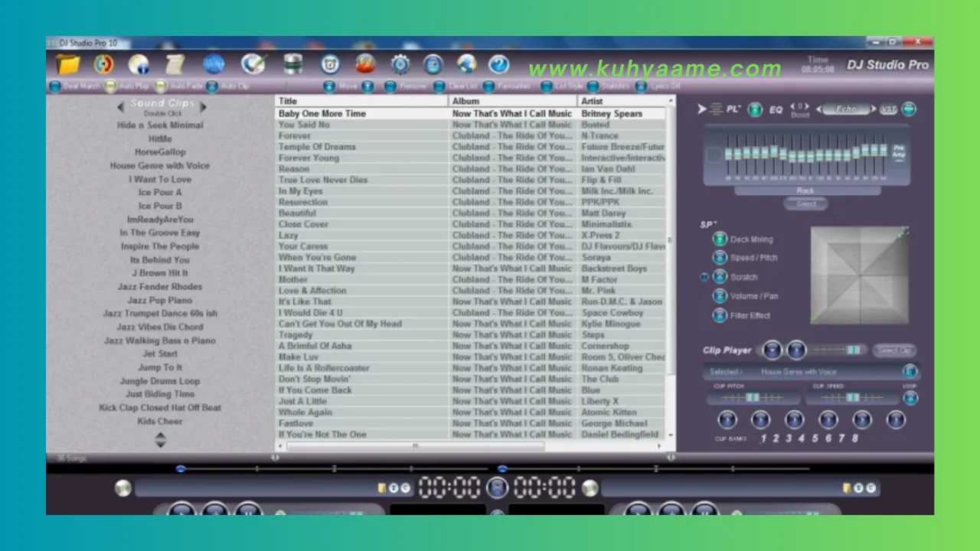Select the Jazz Fender Rhodes sound clip
980x551 pixels.
pyautogui.click(x=160, y=287)
